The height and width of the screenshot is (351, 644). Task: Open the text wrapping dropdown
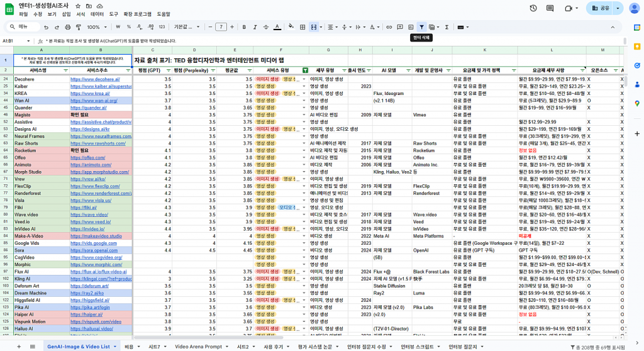(360, 27)
